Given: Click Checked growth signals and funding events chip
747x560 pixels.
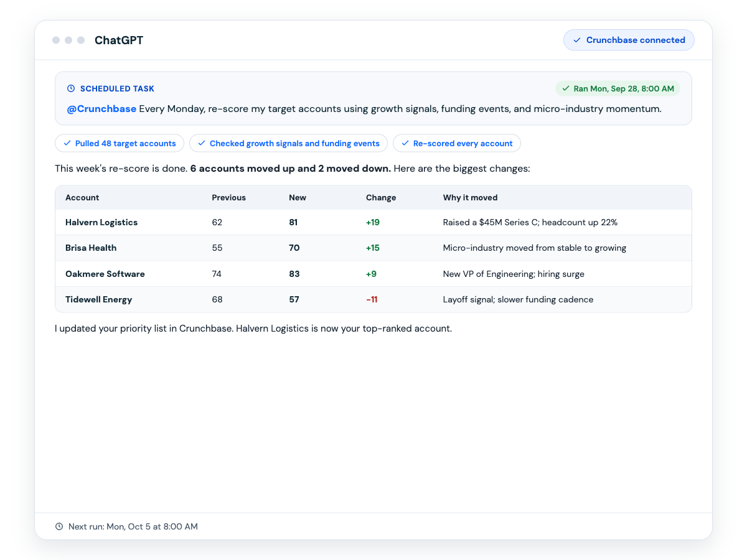Looking at the screenshot, I should (x=288, y=143).
